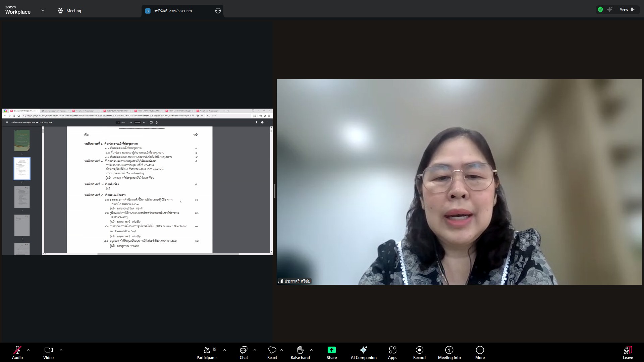Click the green encryption shield icon
Image resolution: width=644 pixels, height=362 pixels.
(x=600, y=9)
